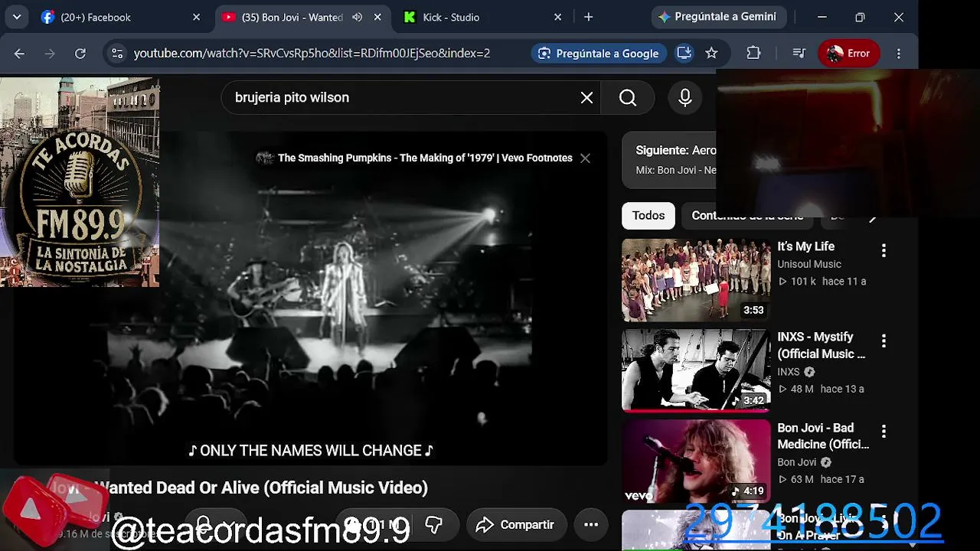Open the Chrome extensions menu
The image size is (980, 551).
(x=753, y=54)
